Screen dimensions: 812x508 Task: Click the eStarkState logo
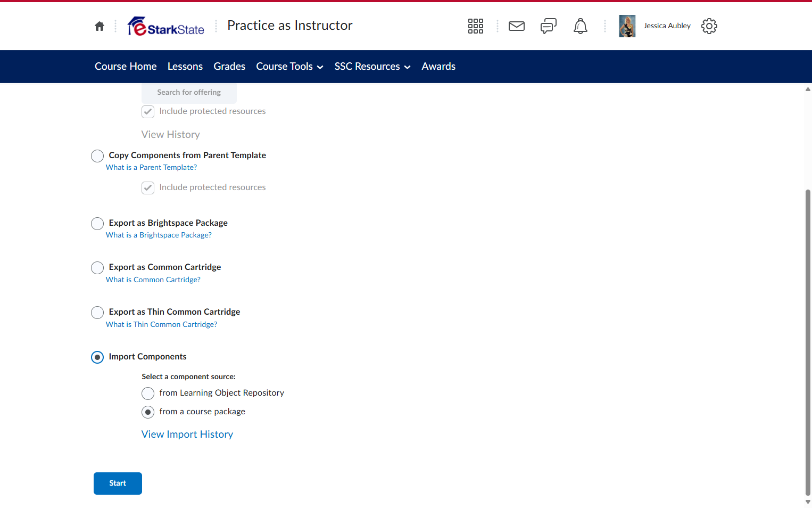[166, 26]
